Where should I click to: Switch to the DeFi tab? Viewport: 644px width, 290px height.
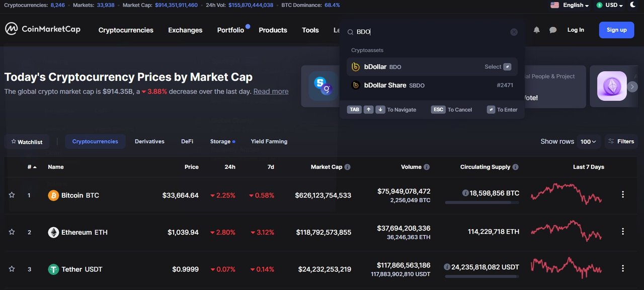(x=187, y=141)
